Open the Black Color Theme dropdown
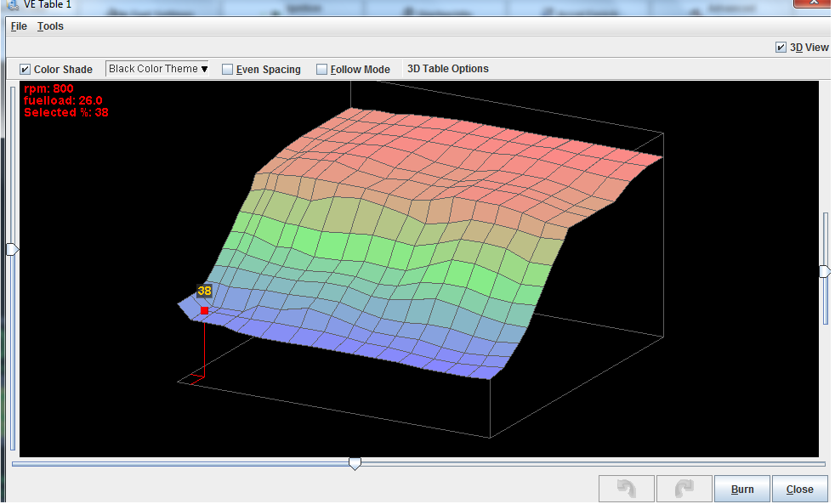The image size is (835, 504). click(x=158, y=69)
